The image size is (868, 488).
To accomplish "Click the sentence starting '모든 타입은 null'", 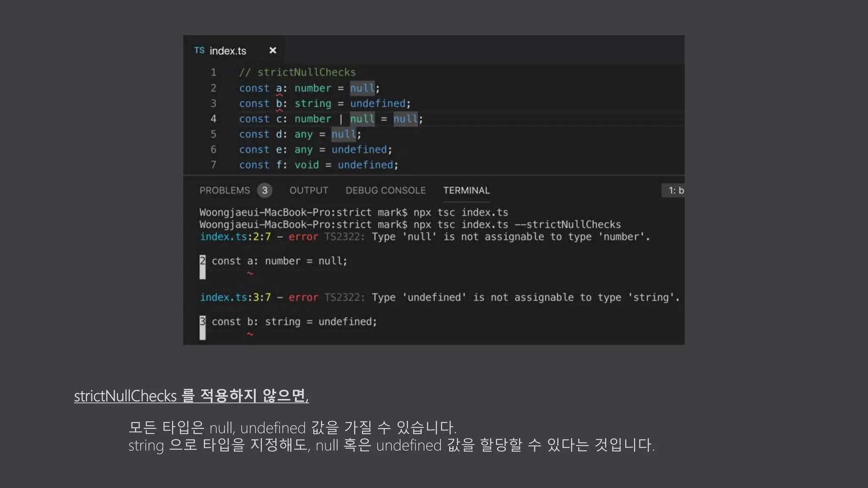I will click(x=292, y=427).
